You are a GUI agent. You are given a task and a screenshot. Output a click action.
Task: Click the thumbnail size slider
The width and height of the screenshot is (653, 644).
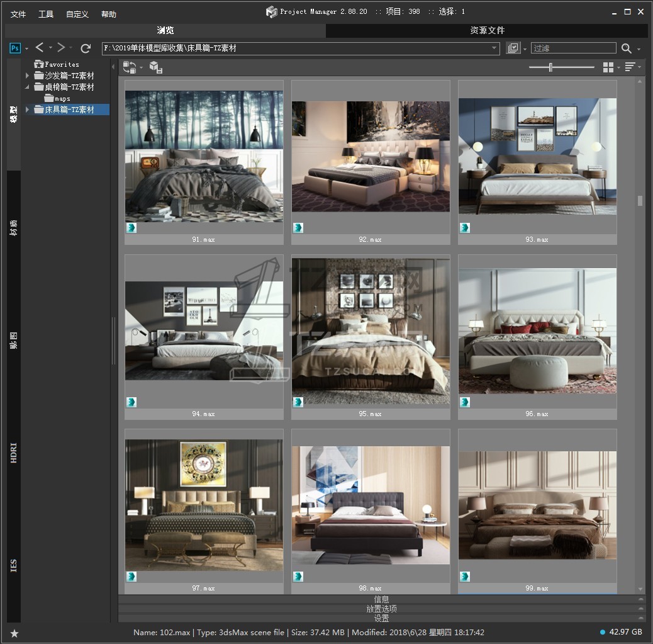click(x=550, y=67)
